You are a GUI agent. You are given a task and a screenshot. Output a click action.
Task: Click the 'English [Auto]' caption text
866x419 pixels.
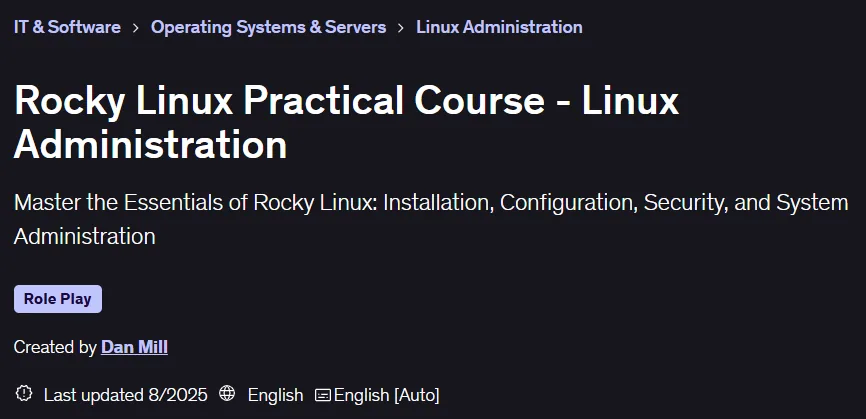coord(387,395)
